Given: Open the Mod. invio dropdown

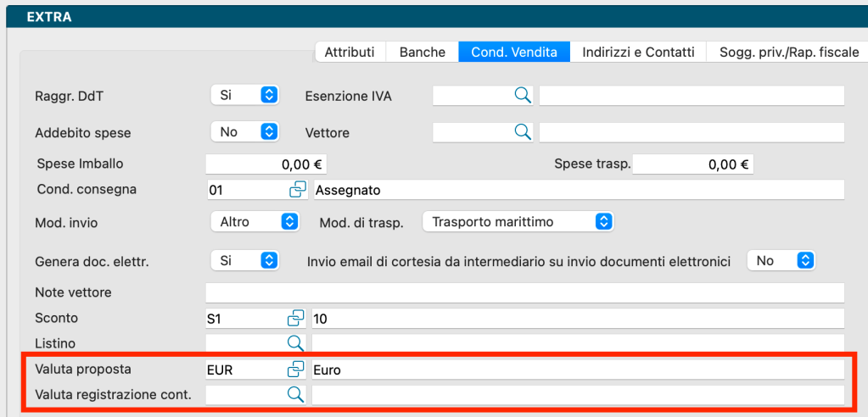Looking at the screenshot, I should (x=255, y=221).
